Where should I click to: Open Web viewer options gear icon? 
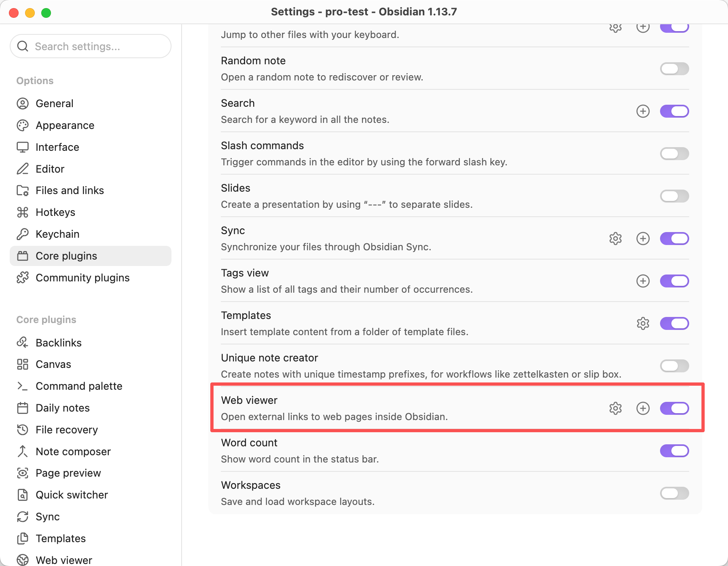(x=615, y=408)
